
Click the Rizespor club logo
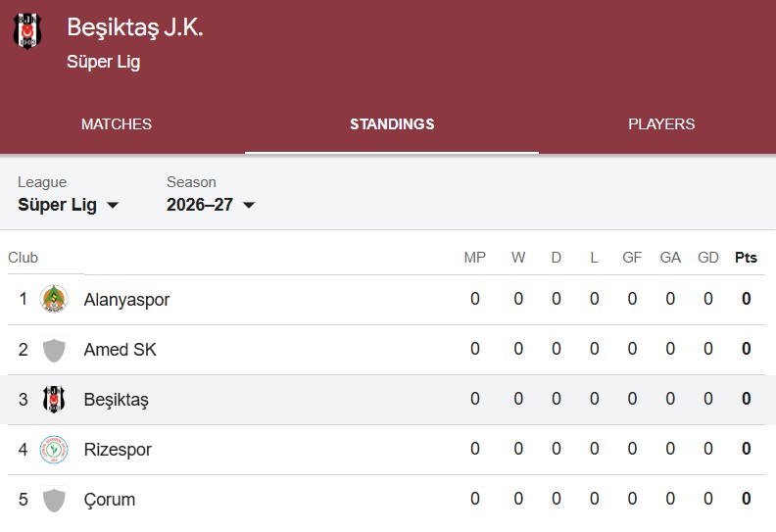[54, 450]
